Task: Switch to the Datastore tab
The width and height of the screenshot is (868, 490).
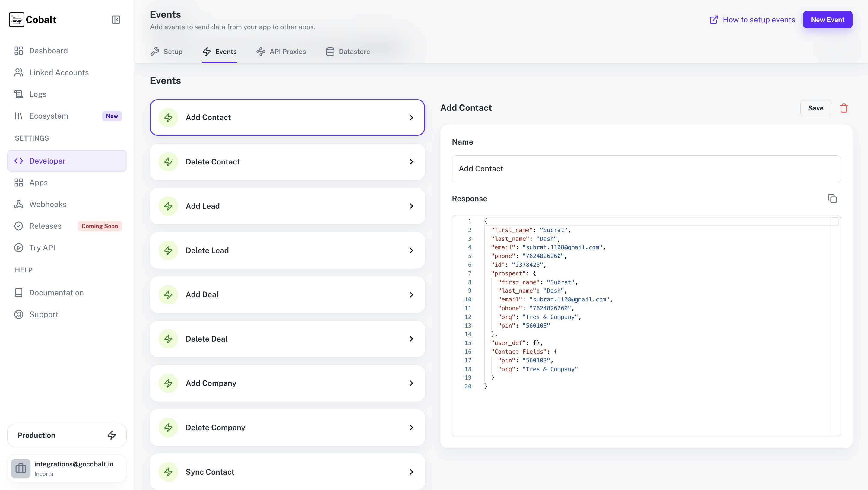Action: tap(348, 52)
